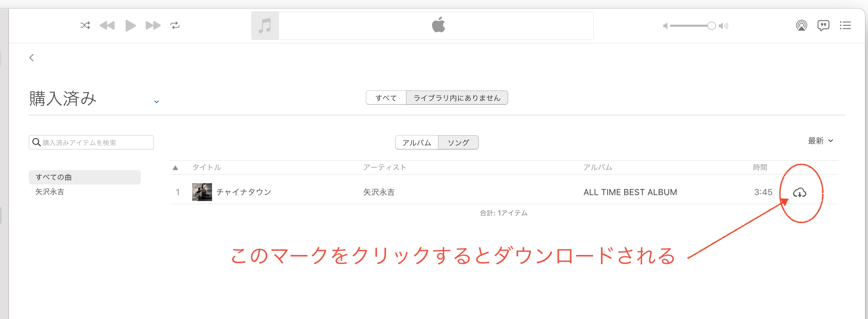Start playback with the play button
868x319 pixels.
pos(130,25)
